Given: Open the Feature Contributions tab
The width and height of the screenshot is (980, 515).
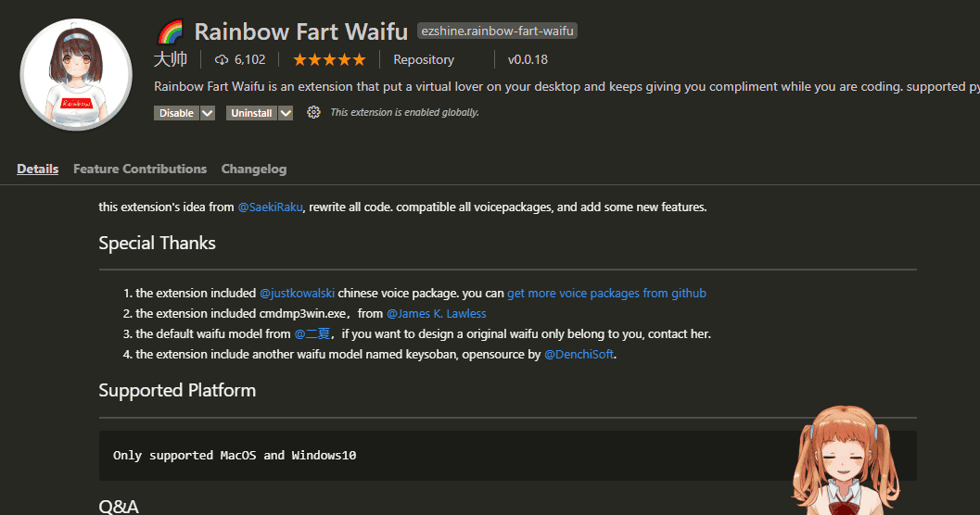Looking at the screenshot, I should click(140, 169).
